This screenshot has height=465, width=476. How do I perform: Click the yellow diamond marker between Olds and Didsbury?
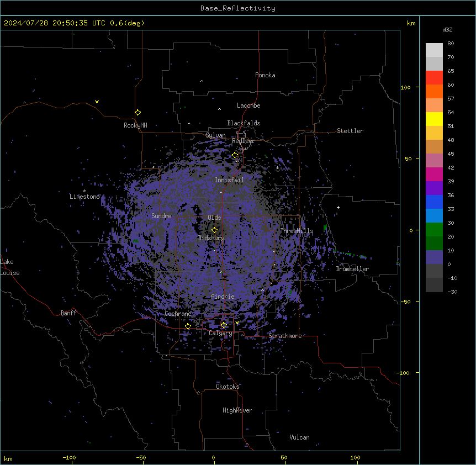(214, 230)
